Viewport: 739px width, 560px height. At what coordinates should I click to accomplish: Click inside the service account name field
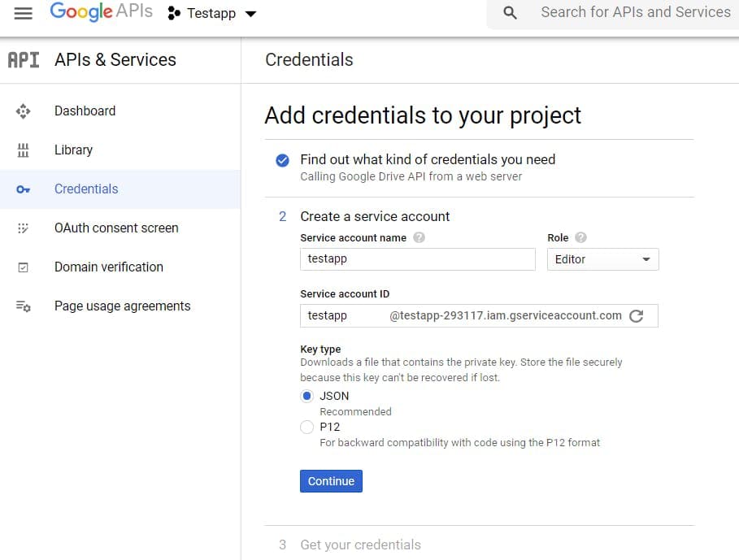coord(417,258)
